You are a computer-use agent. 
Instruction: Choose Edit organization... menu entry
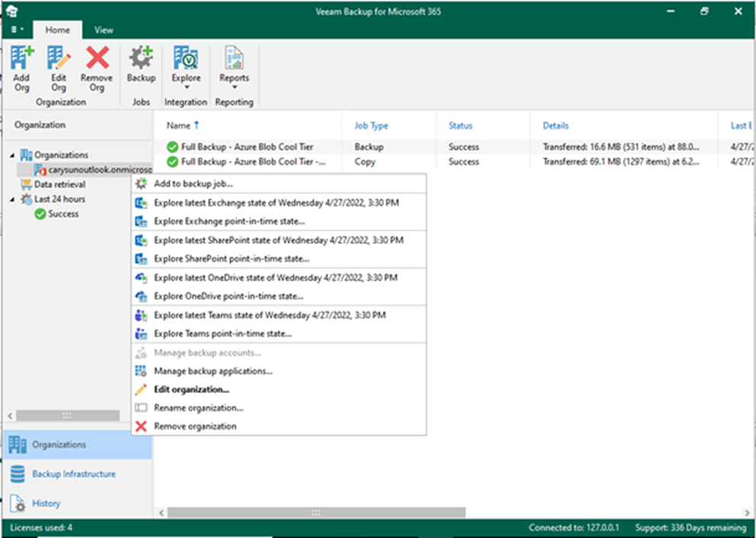(x=278, y=389)
